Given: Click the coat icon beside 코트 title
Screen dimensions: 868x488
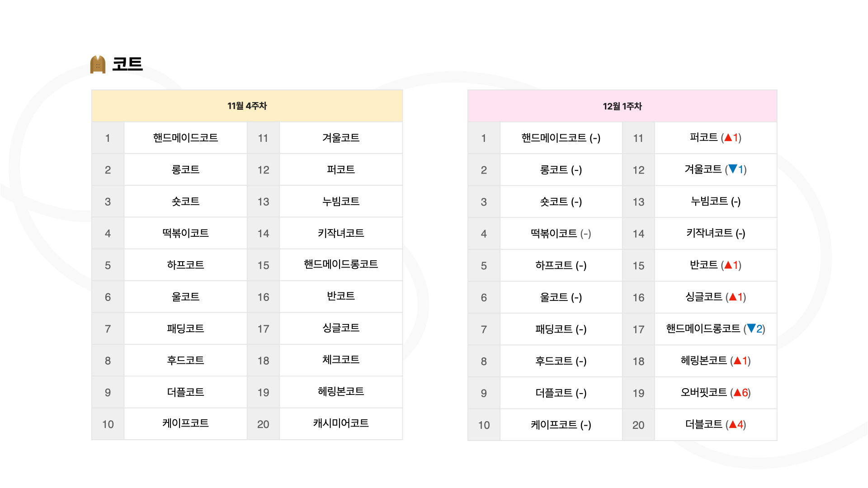Looking at the screenshot, I should click(98, 64).
